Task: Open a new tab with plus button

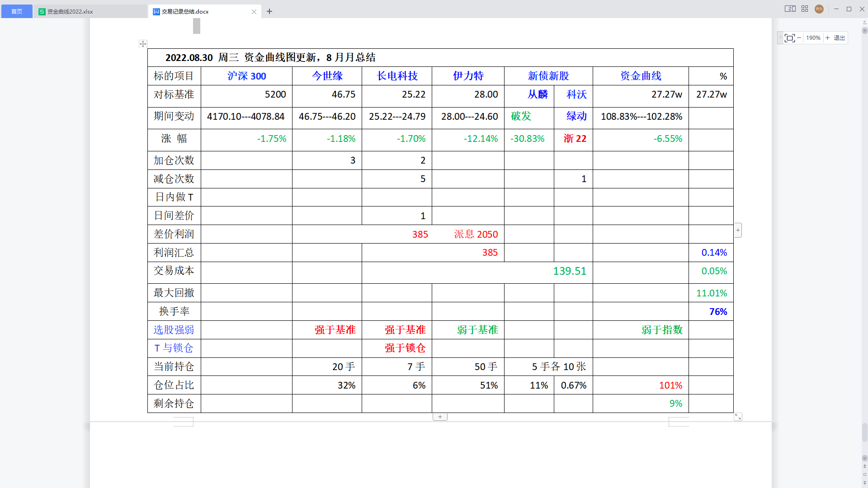Action: pos(269,11)
